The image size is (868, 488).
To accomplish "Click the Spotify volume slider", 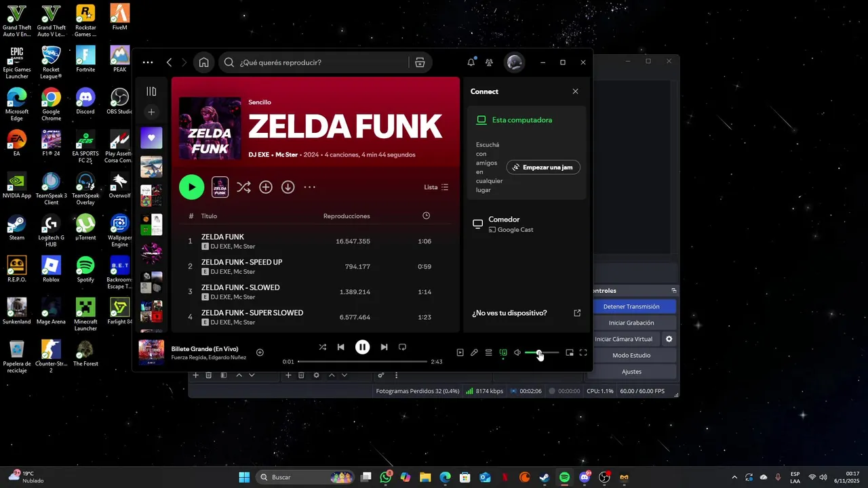I will pyautogui.click(x=542, y=352).
